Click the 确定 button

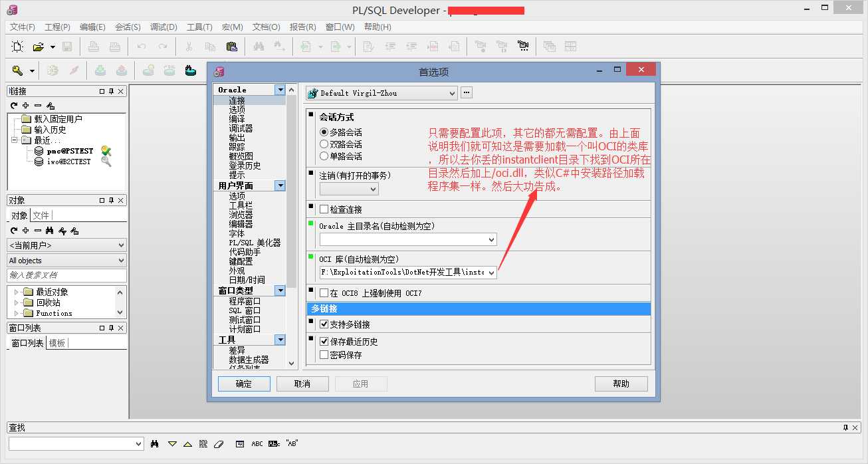(244, 384)
